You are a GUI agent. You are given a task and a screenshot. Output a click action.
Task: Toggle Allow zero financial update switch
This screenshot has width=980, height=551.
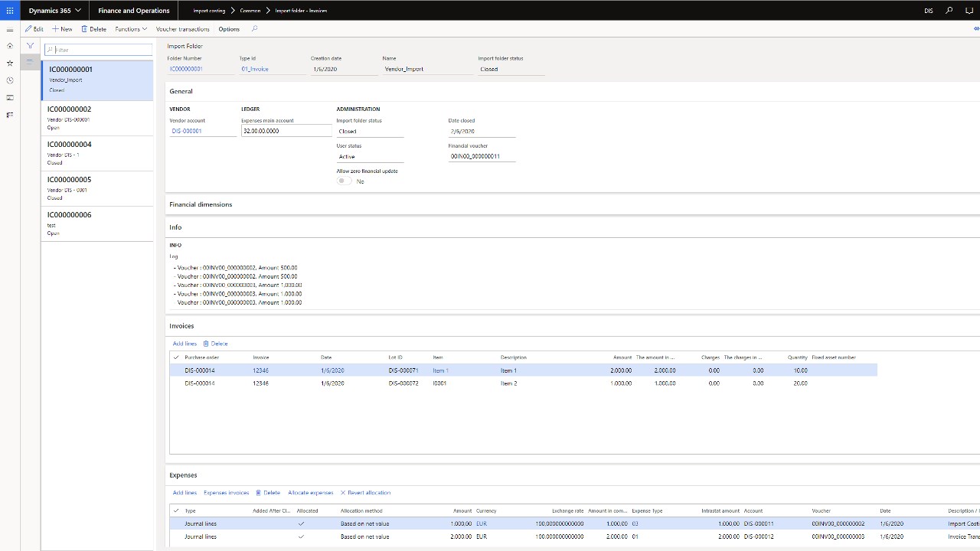coord(345,181)
